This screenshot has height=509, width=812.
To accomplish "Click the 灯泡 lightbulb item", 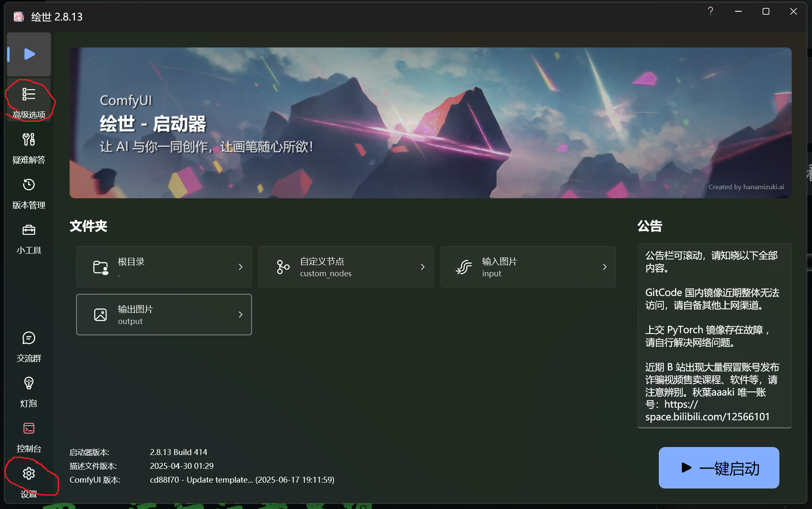I will click(x=29, y=391).
